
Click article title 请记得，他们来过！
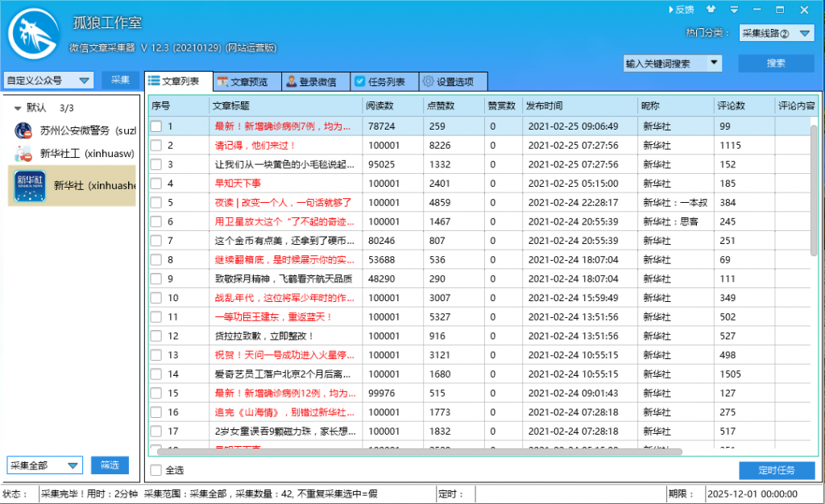coord(255,146)
